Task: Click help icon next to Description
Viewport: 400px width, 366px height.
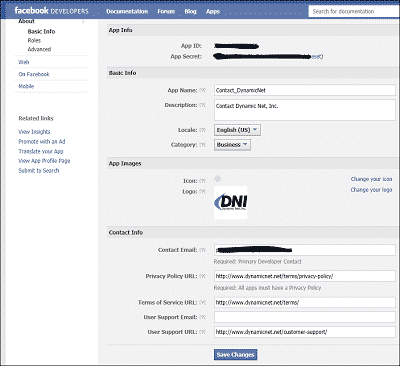Action: [x=202, y=105]
